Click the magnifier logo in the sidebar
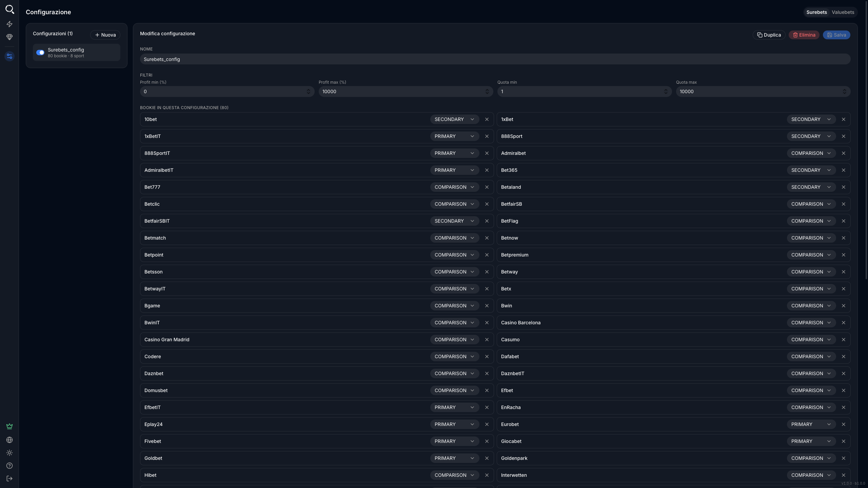 tap(10, 9)
